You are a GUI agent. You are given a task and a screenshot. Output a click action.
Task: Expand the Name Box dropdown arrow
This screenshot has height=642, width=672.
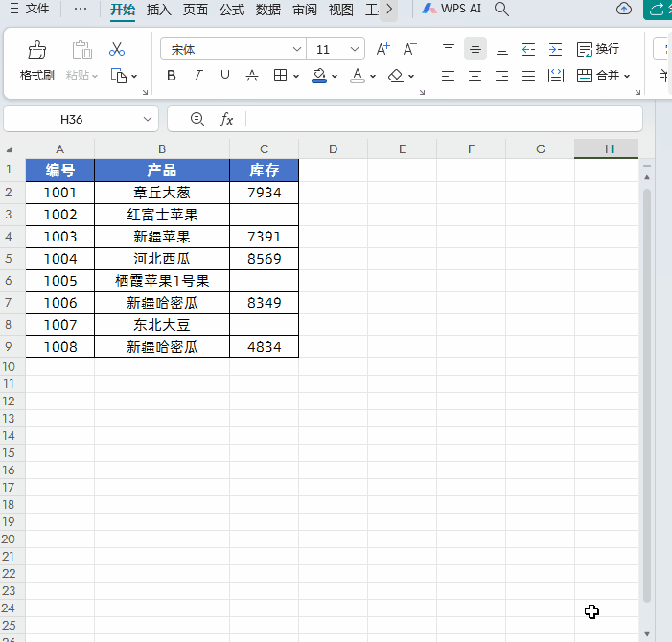(x=148, y=119)
